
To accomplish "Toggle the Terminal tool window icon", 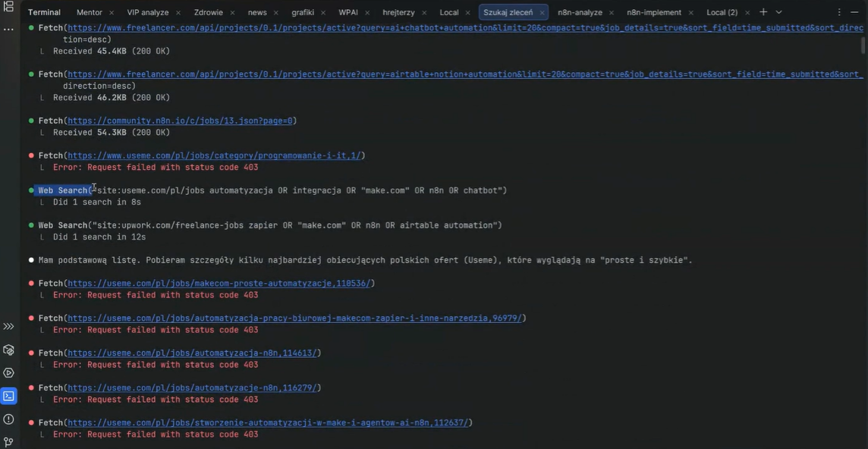I will point(8,395).
